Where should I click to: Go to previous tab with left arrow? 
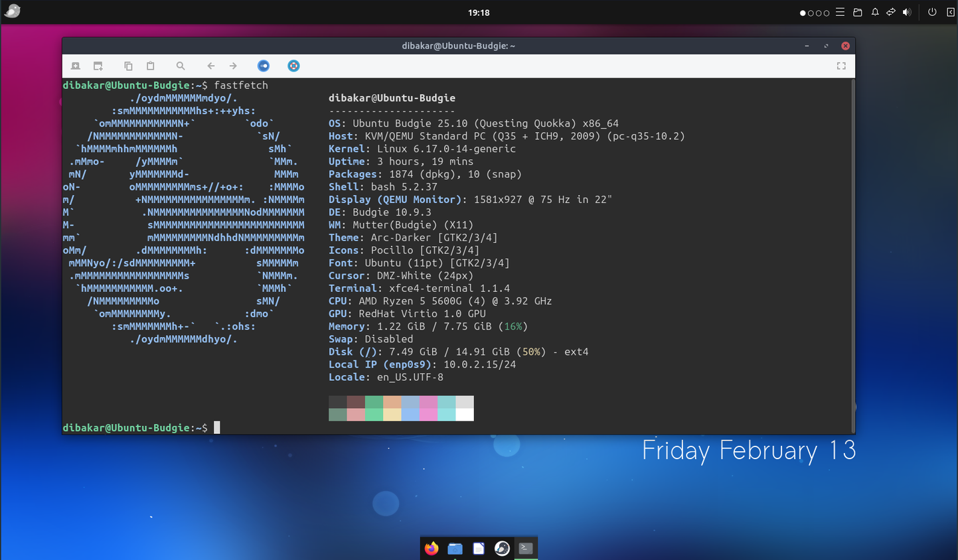[210, 66]
